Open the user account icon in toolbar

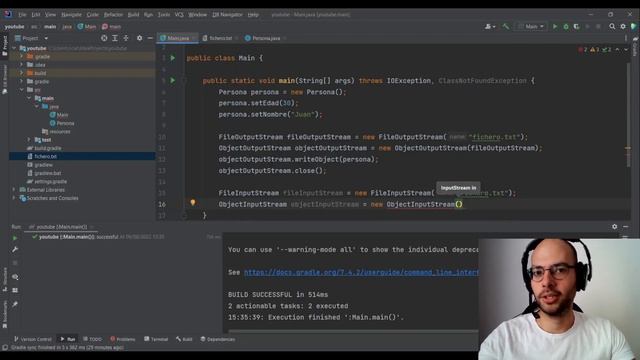(x=489, y=27)
